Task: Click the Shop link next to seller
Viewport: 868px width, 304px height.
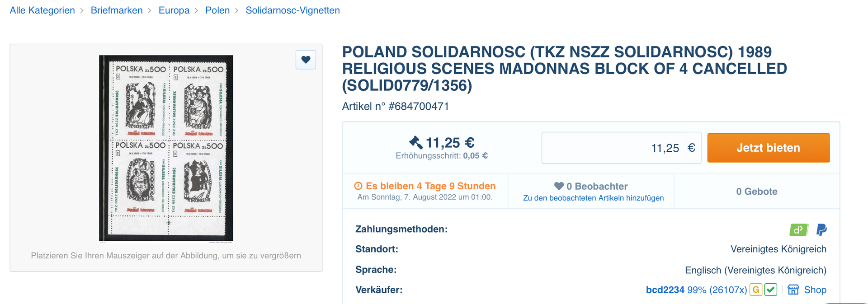Action: pyautogui.click(x=815, y=290)
